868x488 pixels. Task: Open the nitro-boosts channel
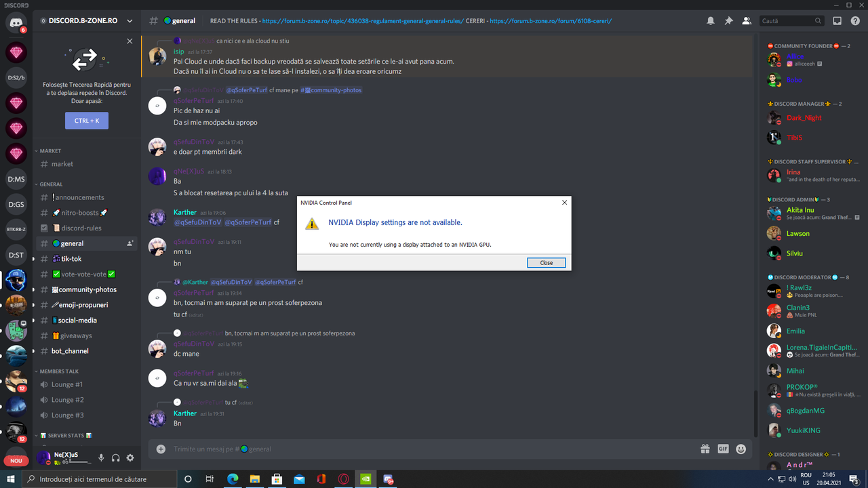point(87,213)
